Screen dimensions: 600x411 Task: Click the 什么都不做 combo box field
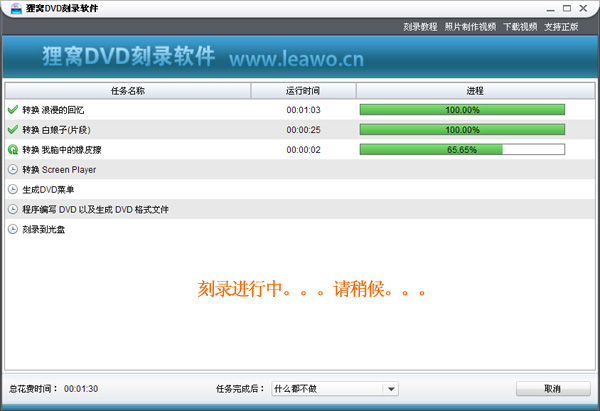pos(335,389)
